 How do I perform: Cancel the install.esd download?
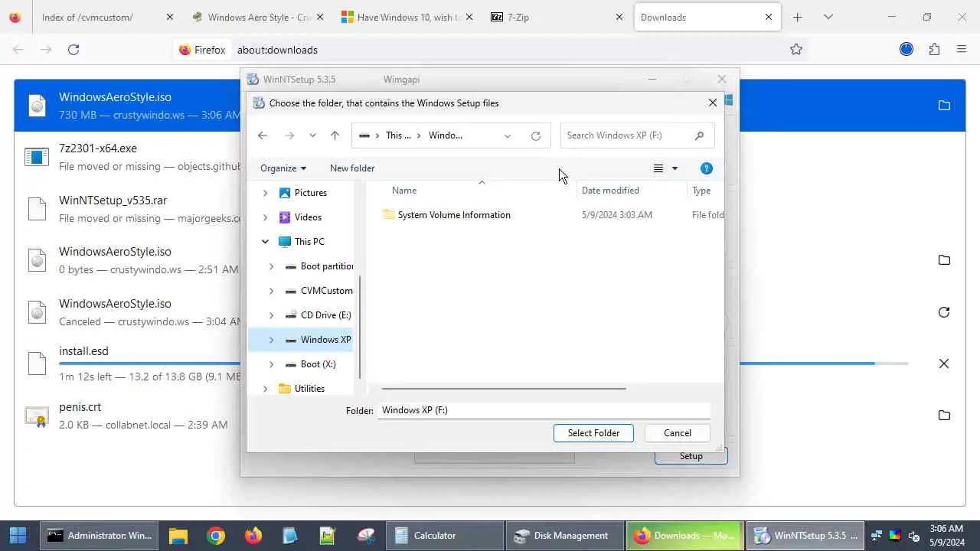944,364
